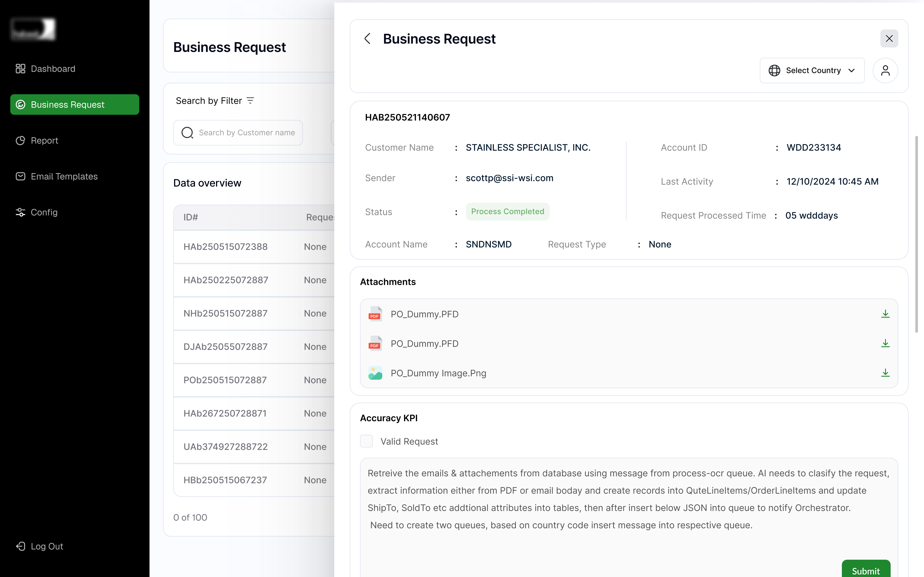
Task: Open the Config sidebar item
Action: pyautogui.click(x=44, y=212)
